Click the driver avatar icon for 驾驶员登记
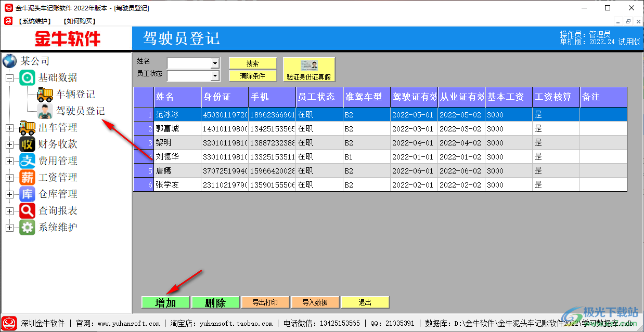The image size is (644, 332). pos(45,111)
